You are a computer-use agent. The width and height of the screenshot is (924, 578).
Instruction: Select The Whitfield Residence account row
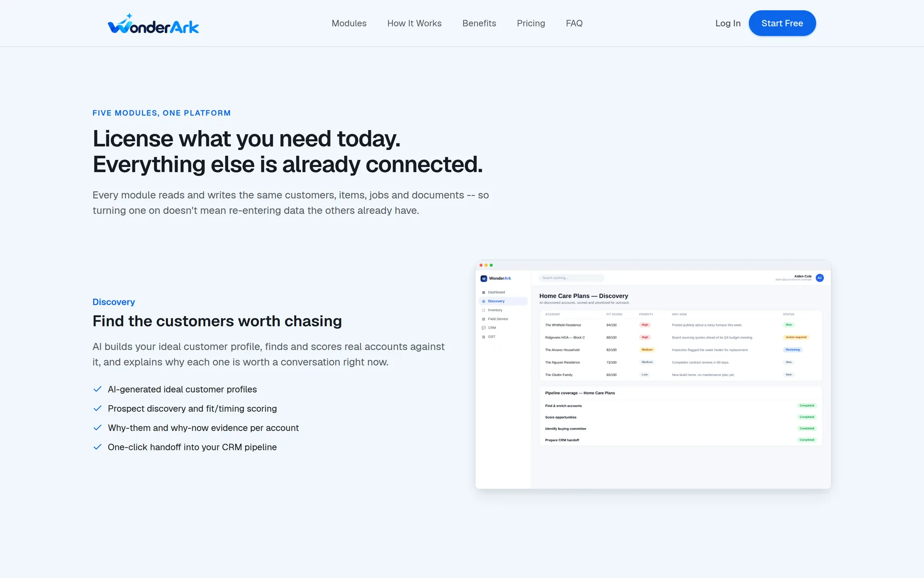coord(681,325)
